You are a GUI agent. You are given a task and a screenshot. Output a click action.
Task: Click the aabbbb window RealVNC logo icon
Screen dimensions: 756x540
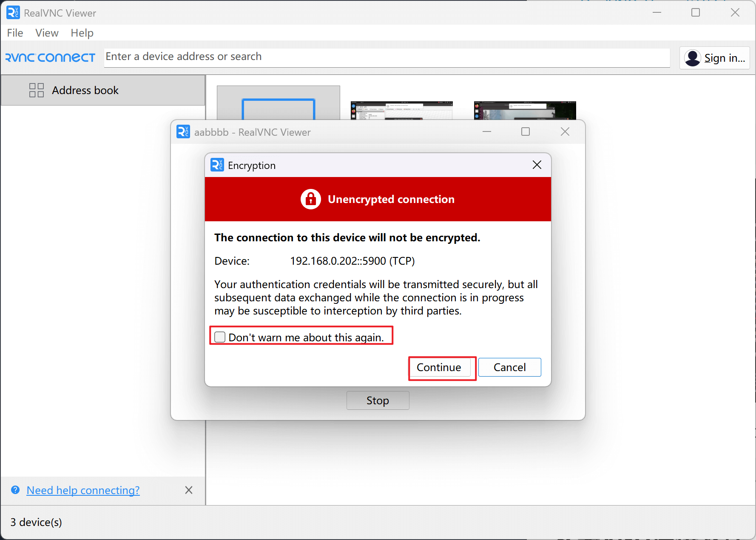183,132
